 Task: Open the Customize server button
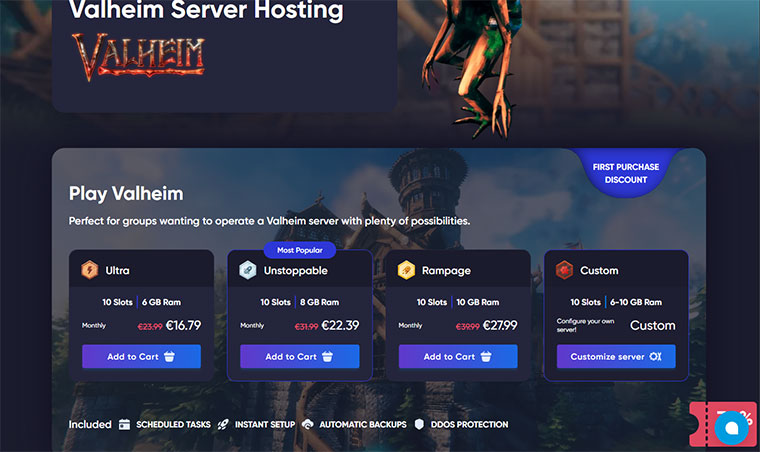pos(616,357)
